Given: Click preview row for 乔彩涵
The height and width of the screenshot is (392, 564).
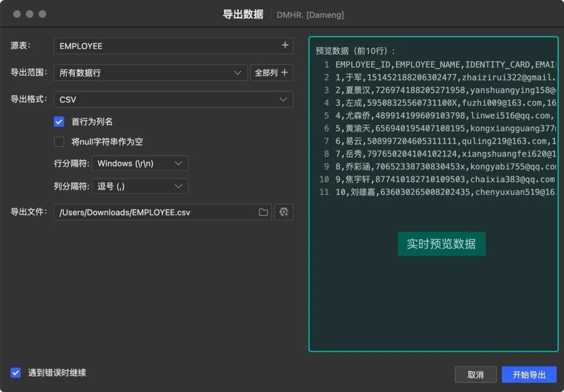Looking at the screenshot, I should click(x=445, y=167).
